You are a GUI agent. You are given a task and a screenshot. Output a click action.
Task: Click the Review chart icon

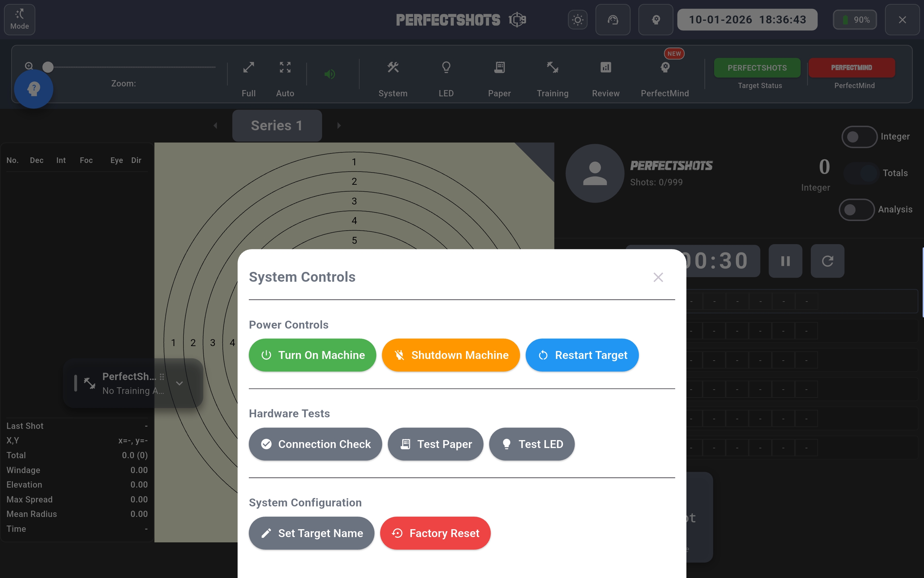click(x=606, y=68)
